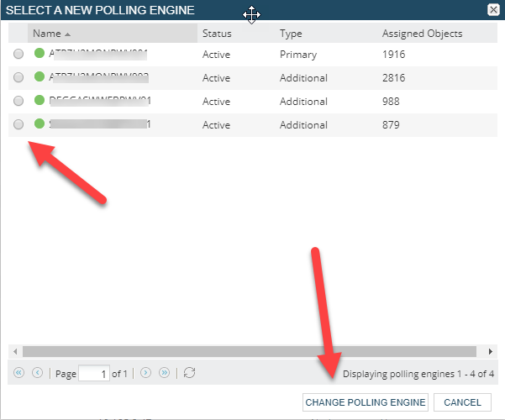The width and height of the screenshot is (505, 420).
Task: Sort by Status column header
Action: pos(236,33)
